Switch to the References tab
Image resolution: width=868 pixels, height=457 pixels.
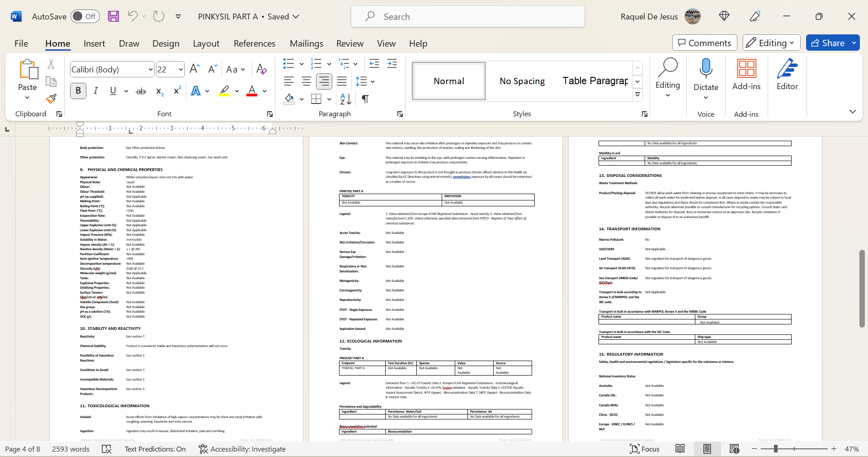(255, 43)
